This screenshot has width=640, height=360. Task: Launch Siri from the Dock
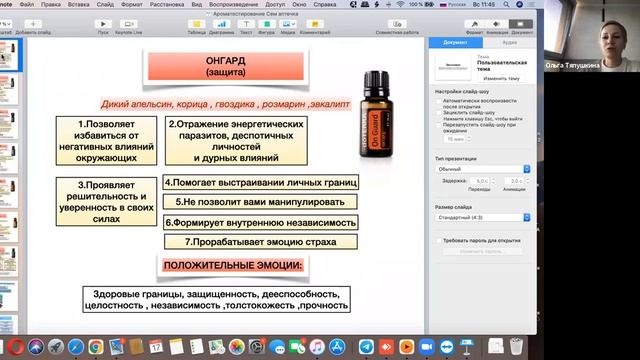[x=36, y=347]
